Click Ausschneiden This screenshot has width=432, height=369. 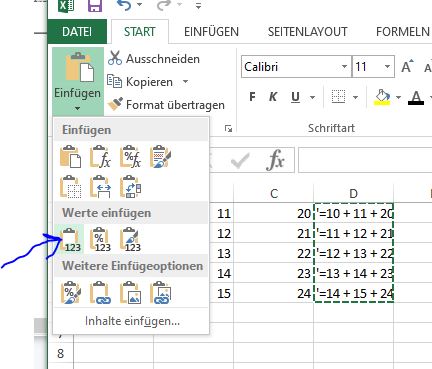pyautogui.click(x=154, y=59)
